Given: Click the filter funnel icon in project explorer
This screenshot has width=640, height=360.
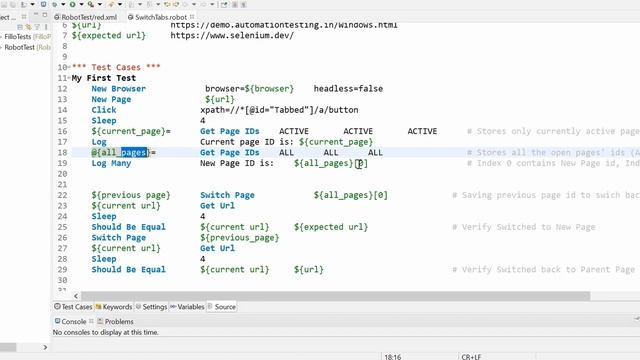Looking at the screenshot, I should pos(37,27).
